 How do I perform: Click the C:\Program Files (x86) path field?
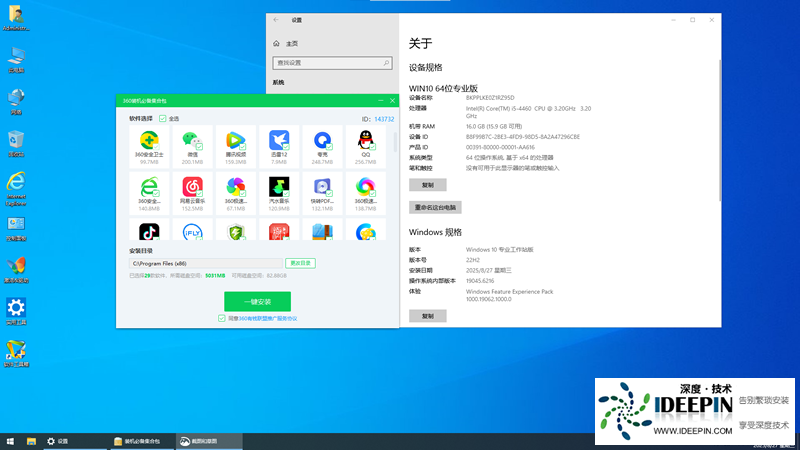coord(206,263)
